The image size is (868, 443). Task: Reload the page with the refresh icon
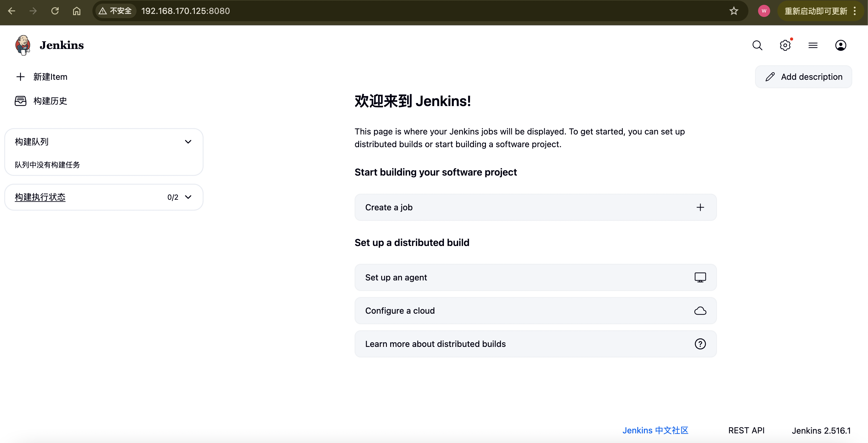55,11
